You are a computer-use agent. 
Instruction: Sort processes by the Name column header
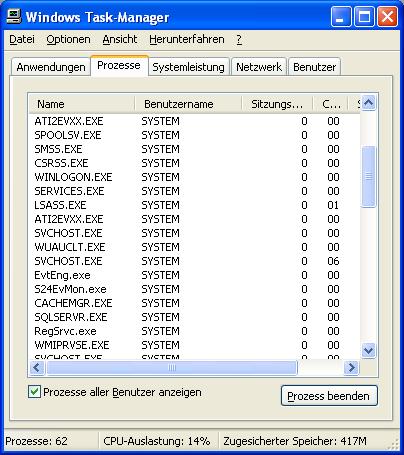(82, 104)
